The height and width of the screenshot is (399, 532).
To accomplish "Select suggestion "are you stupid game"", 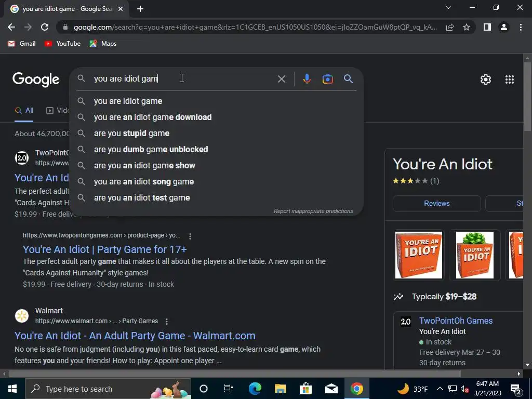I will point(216,134).
